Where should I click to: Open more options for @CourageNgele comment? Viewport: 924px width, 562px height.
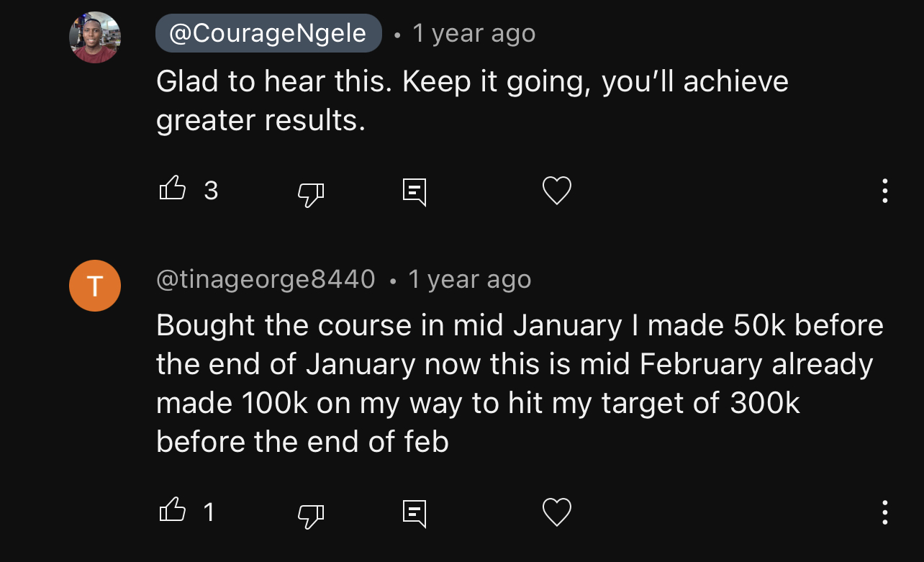(x=884, y=191)
